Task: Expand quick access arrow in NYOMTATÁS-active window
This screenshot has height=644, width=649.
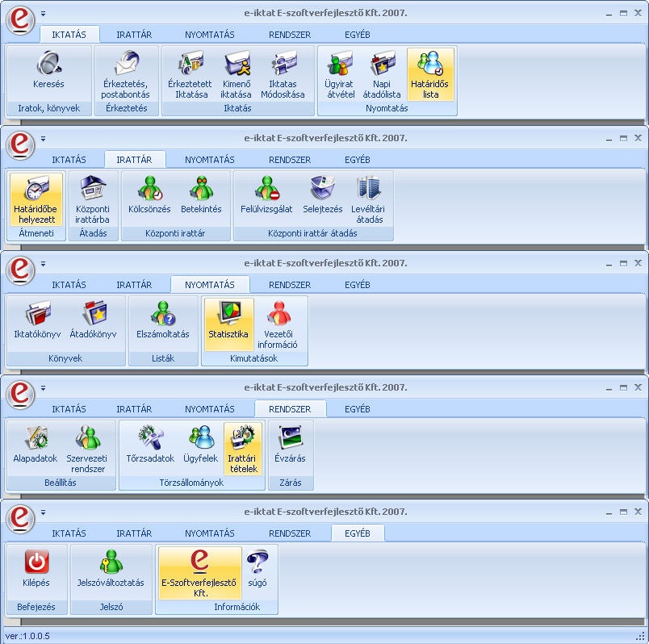Action: [43, 264]
